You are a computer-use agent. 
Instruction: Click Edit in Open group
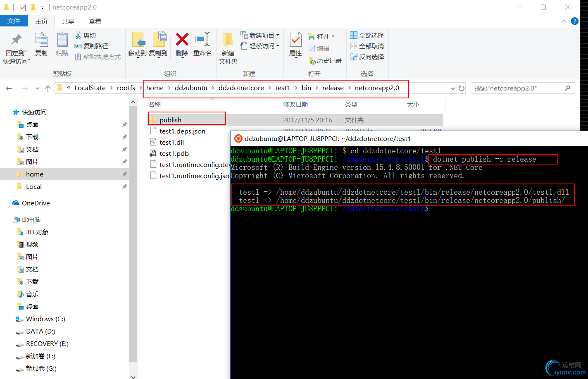[x=319, y=48]
